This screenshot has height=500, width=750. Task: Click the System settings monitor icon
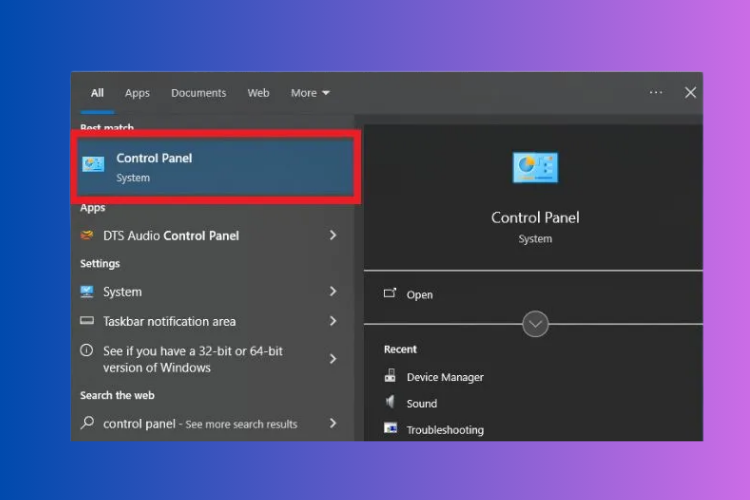pyautogui.click(x=87, y=291)
